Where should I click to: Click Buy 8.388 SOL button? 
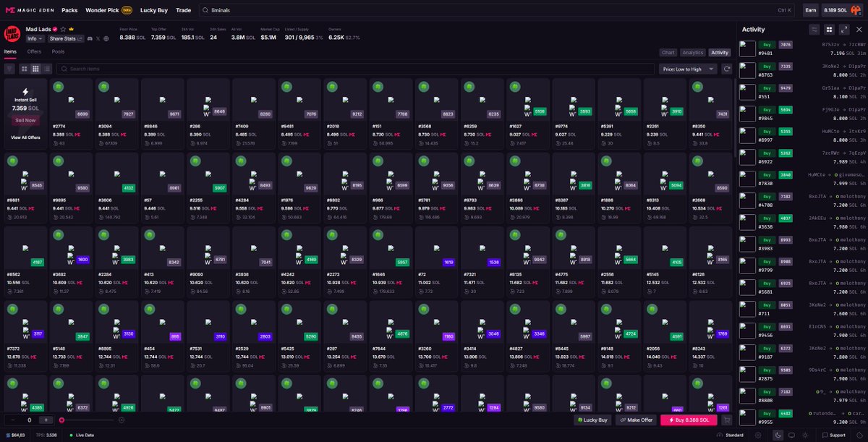(689, 420)
